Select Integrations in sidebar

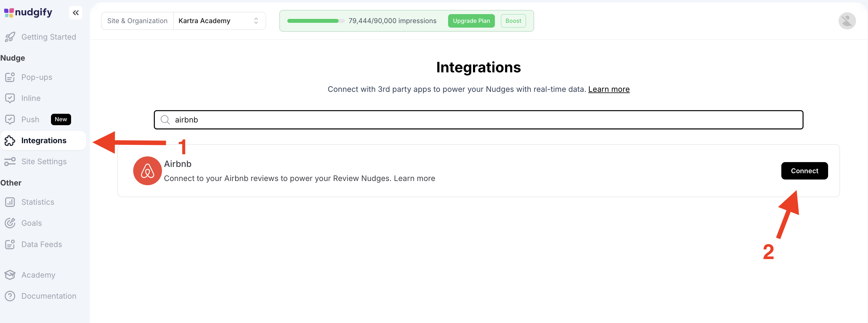pyautogui.click(x=43, y=140)
